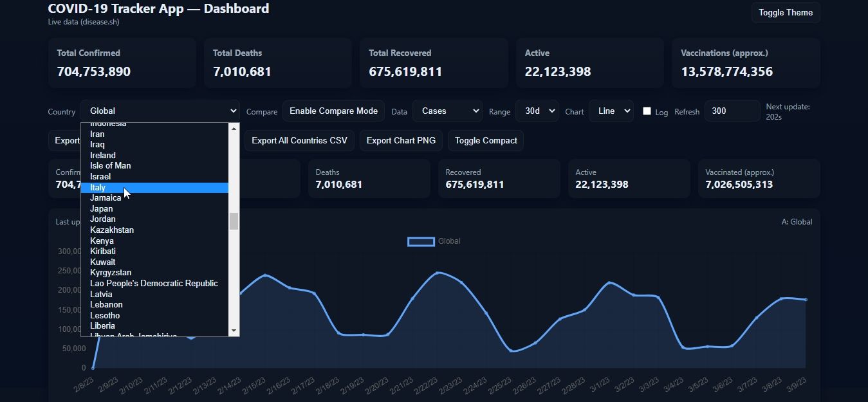Expand the Range dropdown set to 30d

pos(537,111)
